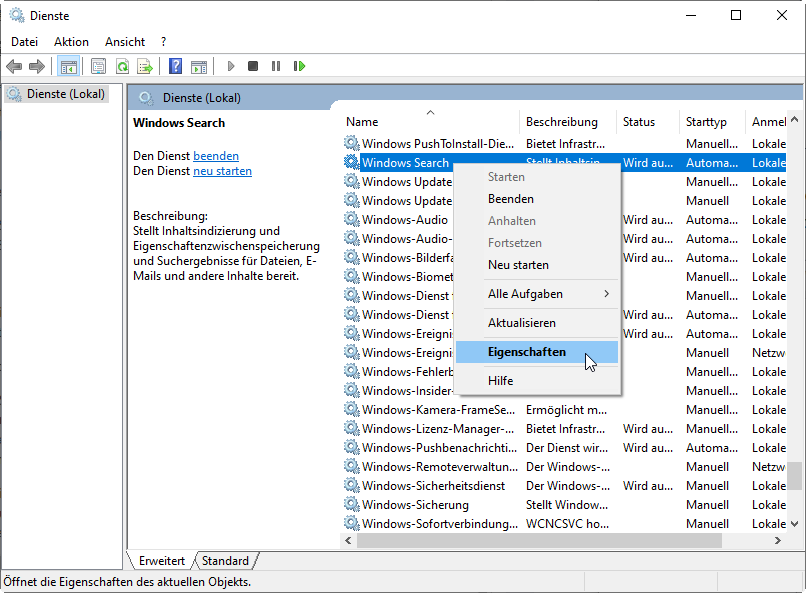The image size is (806, 593).
Task: Sort services by the Name column header
Action: point(362,122)
